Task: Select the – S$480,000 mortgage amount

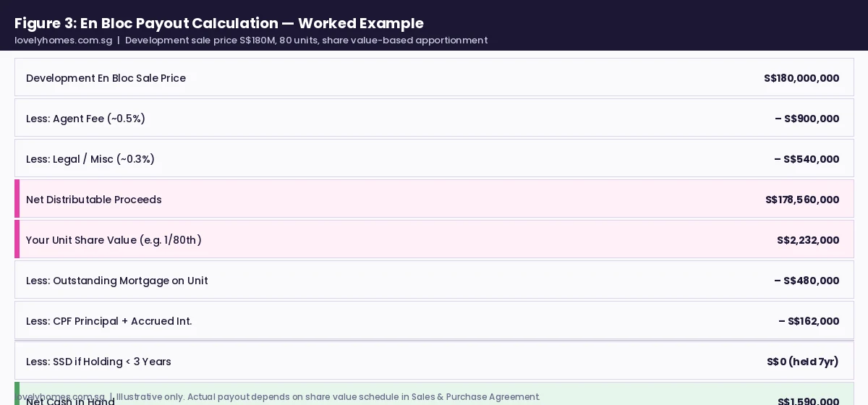Action: click(x=807, y=281)
